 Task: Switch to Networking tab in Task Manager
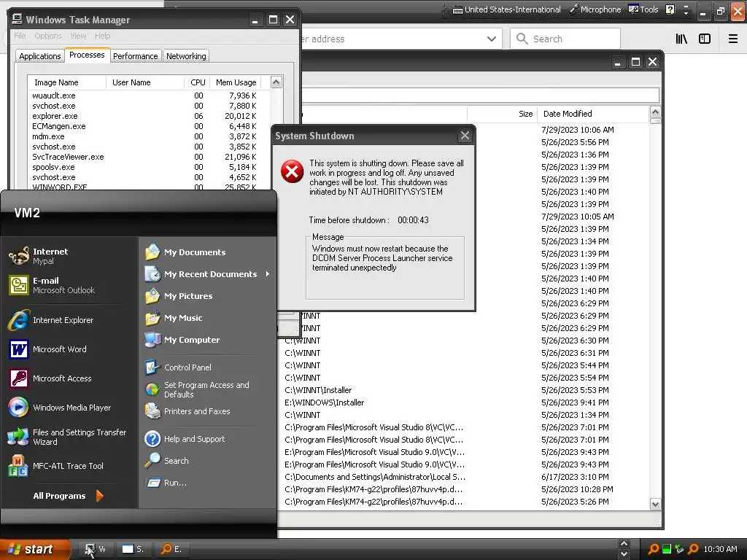186,56
